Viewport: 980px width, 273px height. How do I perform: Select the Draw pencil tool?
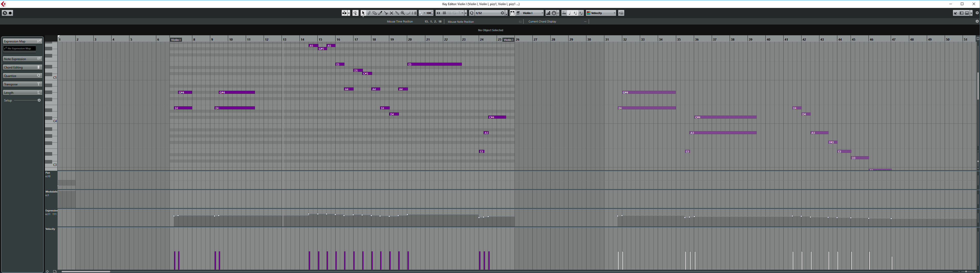click(369, 13)
